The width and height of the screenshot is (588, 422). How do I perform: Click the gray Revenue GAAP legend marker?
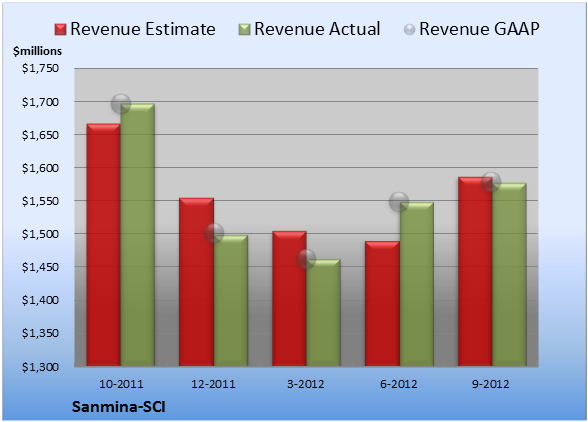[x=409, y=30]
